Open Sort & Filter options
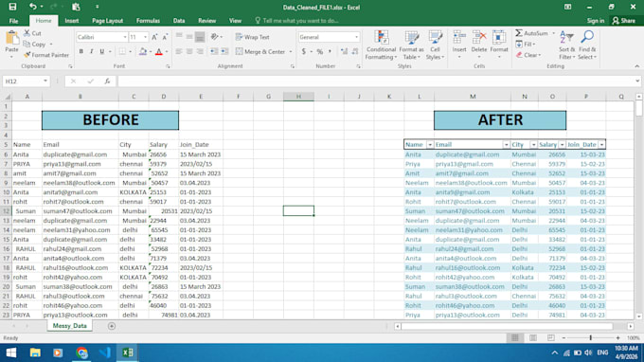 566,45
